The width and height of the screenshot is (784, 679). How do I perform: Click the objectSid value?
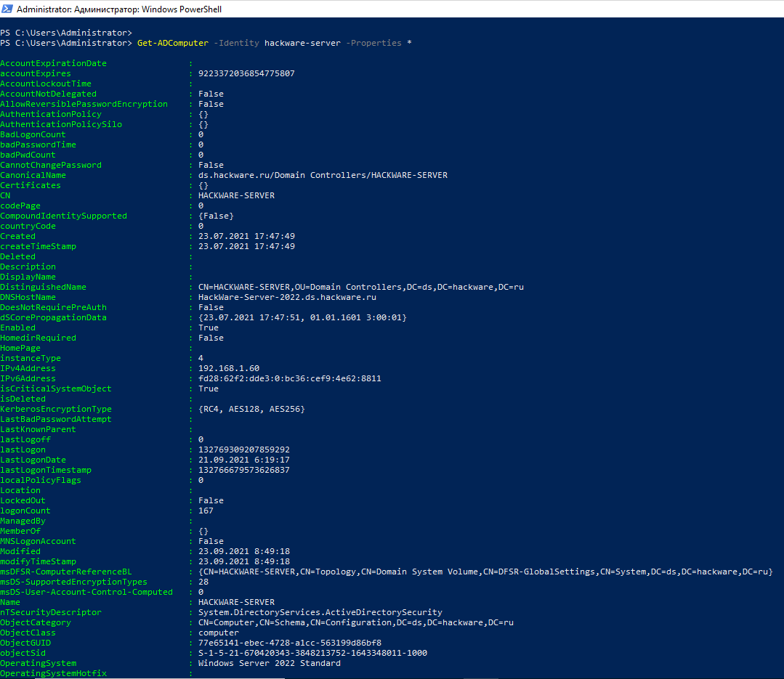click(x=312, y=653)
